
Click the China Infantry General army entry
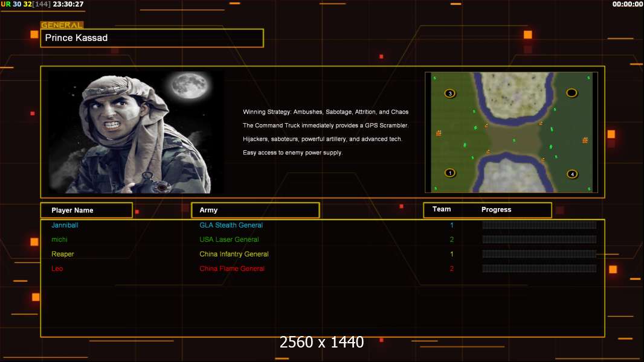[234, 254]
